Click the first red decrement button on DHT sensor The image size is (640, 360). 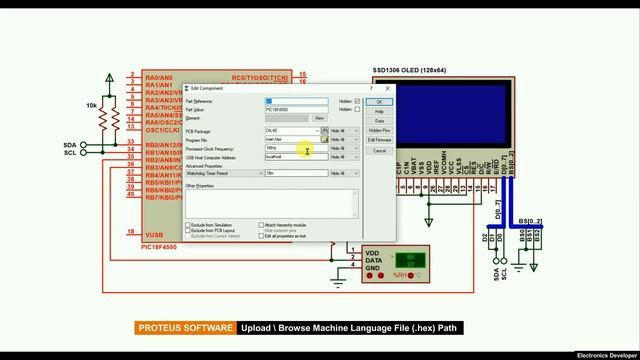[370, 276]
